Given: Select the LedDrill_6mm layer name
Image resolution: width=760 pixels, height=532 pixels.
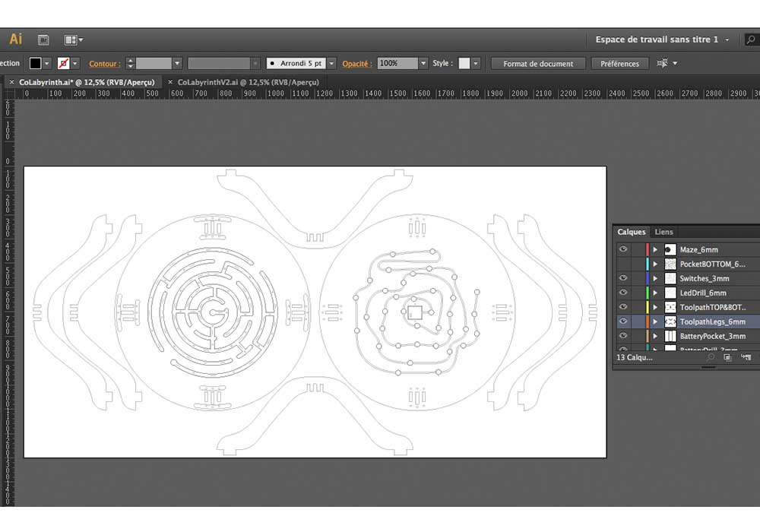Looking at the screenshot, I should click(x=703, y=293).
